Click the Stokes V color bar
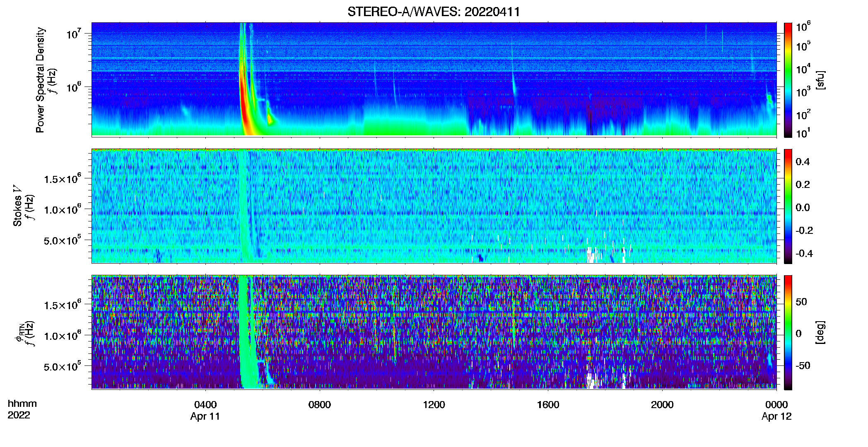The image size is (868, 447). [788, 206]
